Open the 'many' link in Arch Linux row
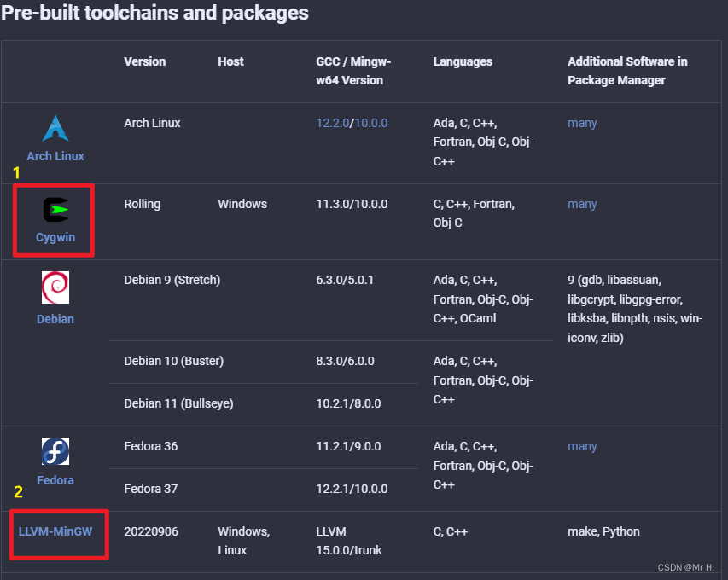The height and width of the screenshot is (580, 728). 582,123
